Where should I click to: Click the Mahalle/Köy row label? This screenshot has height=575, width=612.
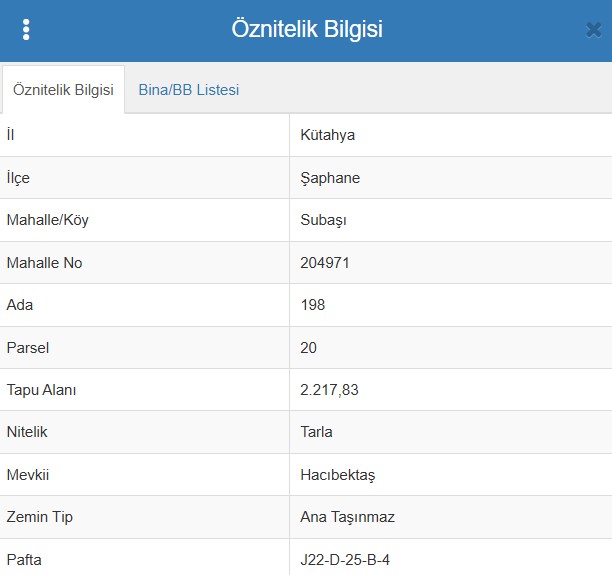click(x=47, y=220)
